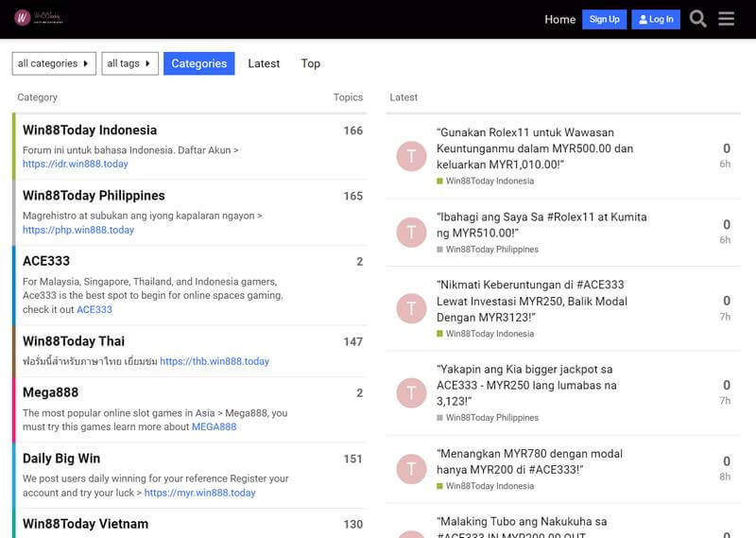Open Win88Today Indonesia category
The image size is (756, 538).
[90, 130]
